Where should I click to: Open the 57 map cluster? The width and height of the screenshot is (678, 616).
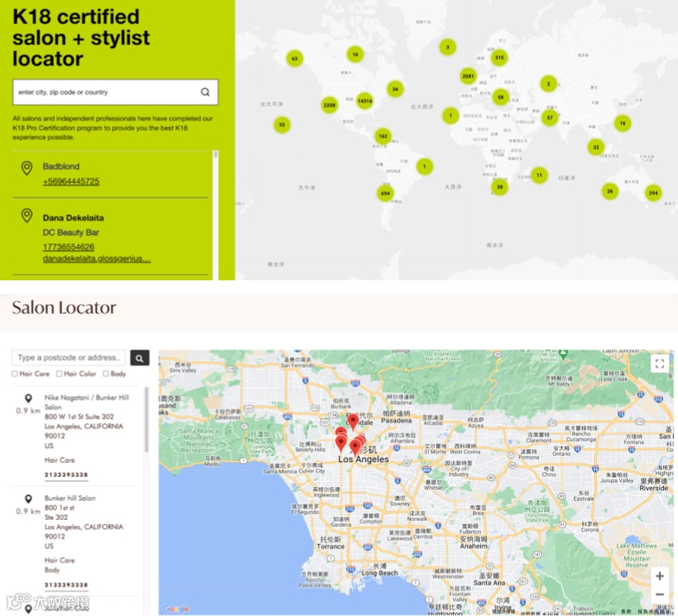pyautogui.click(x=550, y=118)
